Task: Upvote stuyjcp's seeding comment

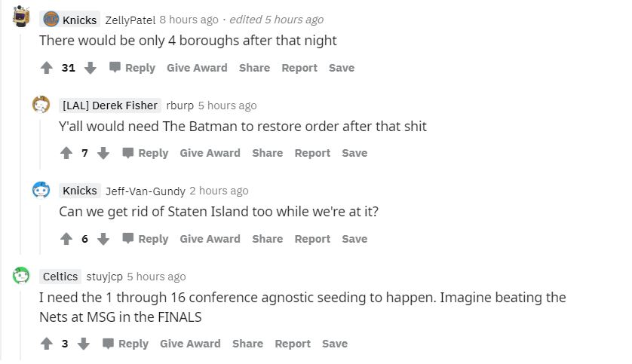Action: (47, 344)
